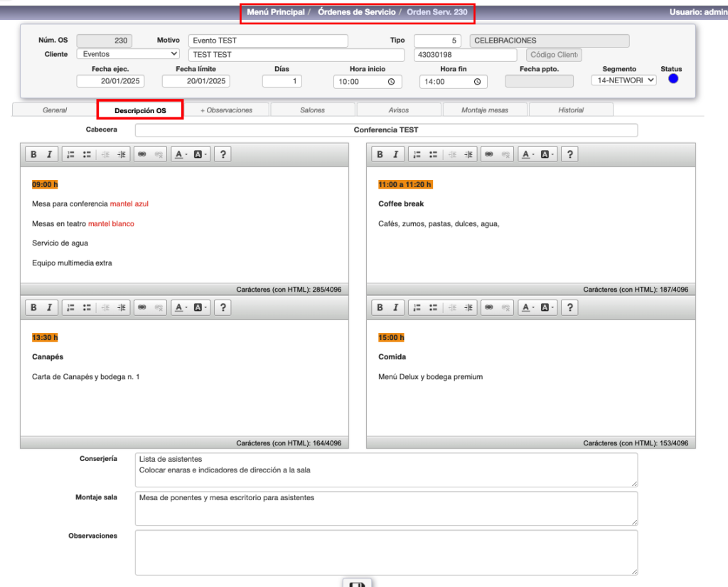Insert bullet list in 13:30 Canapés editor
Viewport: 728px width, 587px height.
coord(87,307)
